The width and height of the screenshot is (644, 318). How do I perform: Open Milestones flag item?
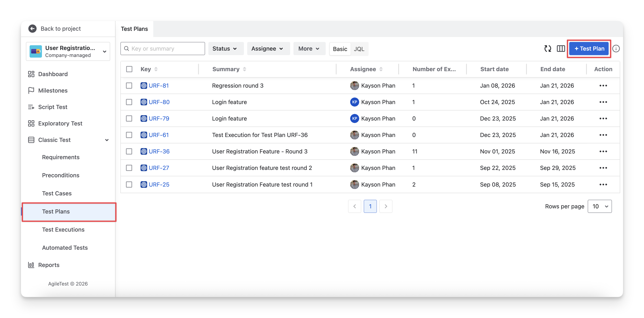(53, 91)
